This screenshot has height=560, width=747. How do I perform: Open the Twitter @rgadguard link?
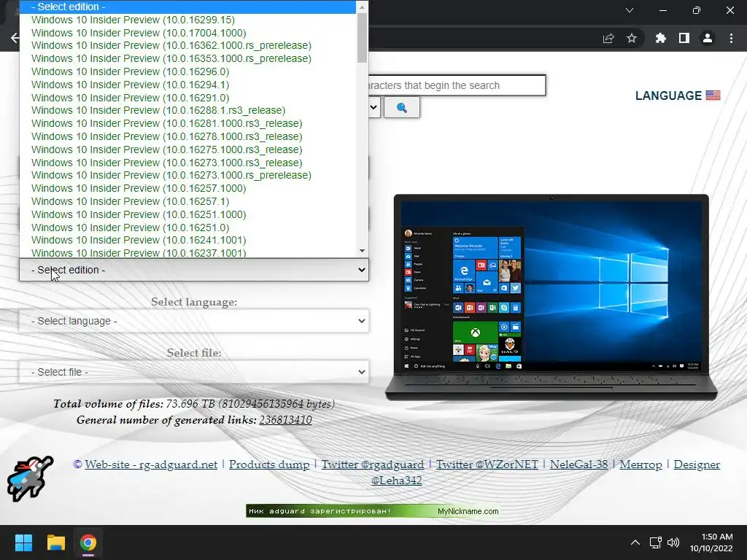[x=373, y=464]
